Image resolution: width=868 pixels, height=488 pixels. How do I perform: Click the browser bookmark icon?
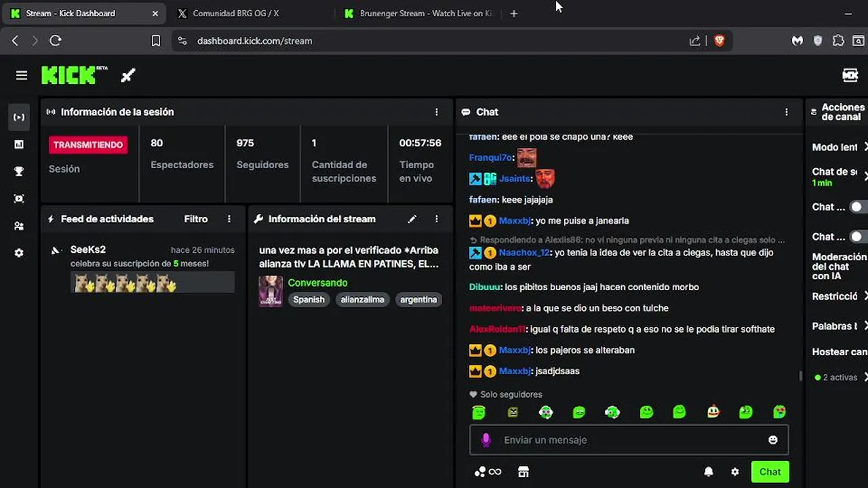coord(155,41)
